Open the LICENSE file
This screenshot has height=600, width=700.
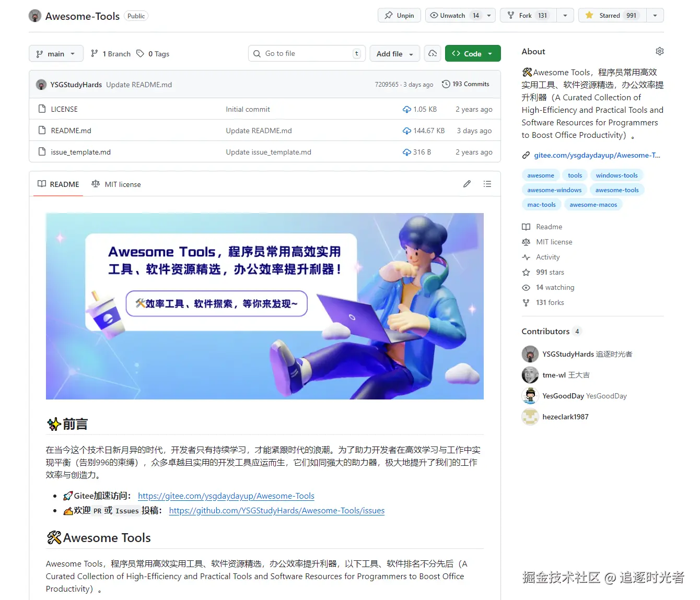point(64,109)
